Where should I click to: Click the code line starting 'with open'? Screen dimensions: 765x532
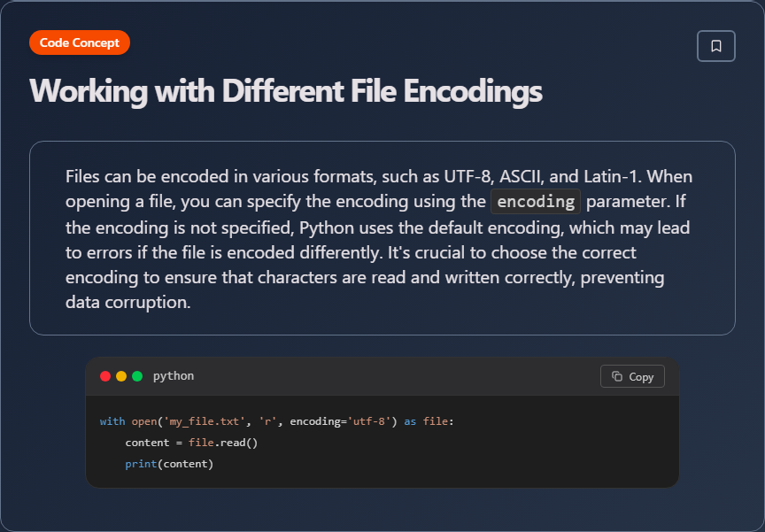[x=276, y=421]
